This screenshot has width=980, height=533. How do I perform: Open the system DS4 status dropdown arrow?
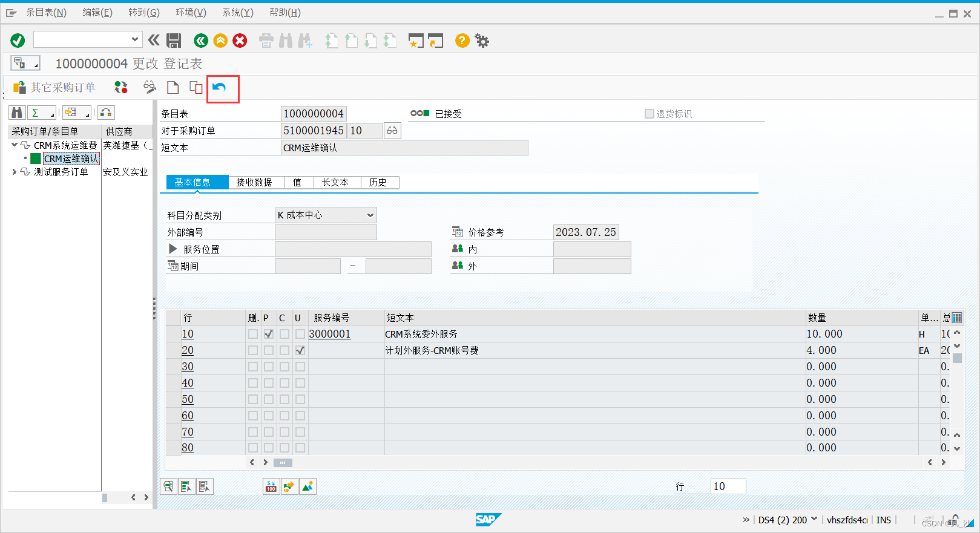click(814, 519)
